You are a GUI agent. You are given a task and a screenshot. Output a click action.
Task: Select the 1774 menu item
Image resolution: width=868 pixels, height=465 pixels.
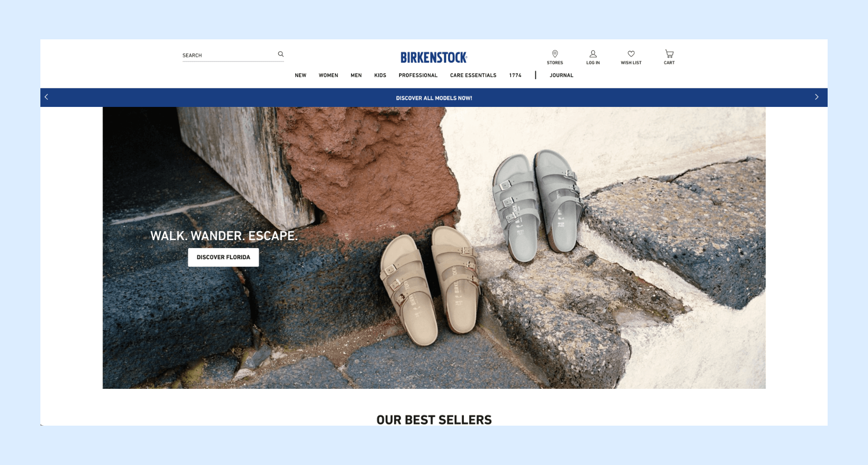pos(515,75)
